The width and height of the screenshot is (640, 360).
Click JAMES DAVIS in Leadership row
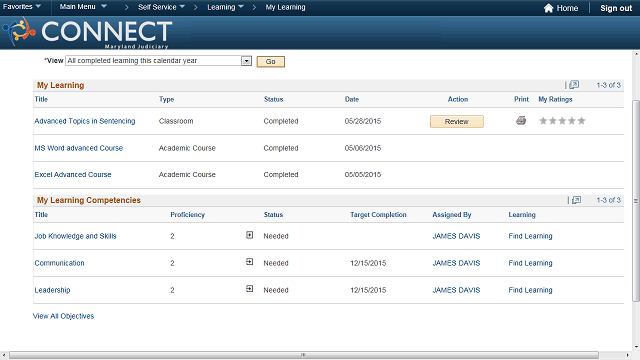point(456,290)
